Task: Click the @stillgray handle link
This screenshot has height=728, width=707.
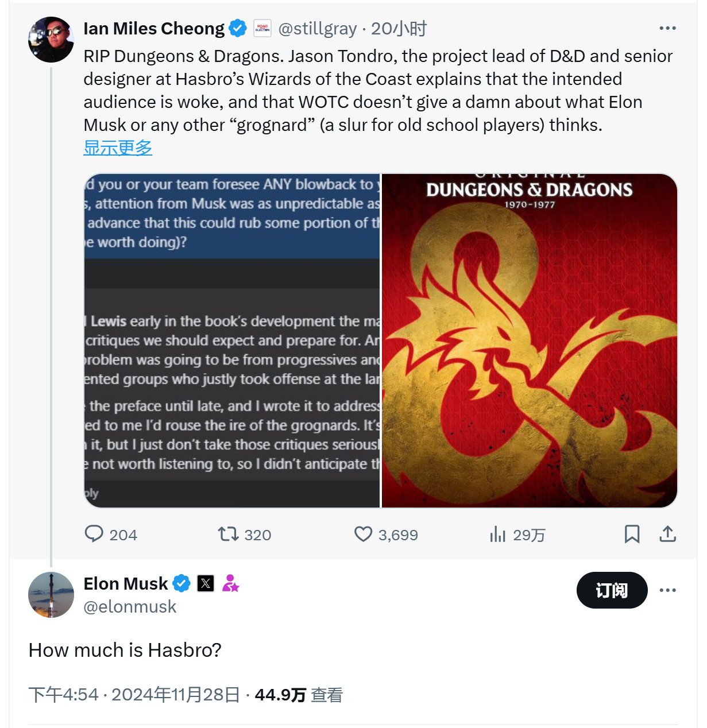Action: coord(317,29)
